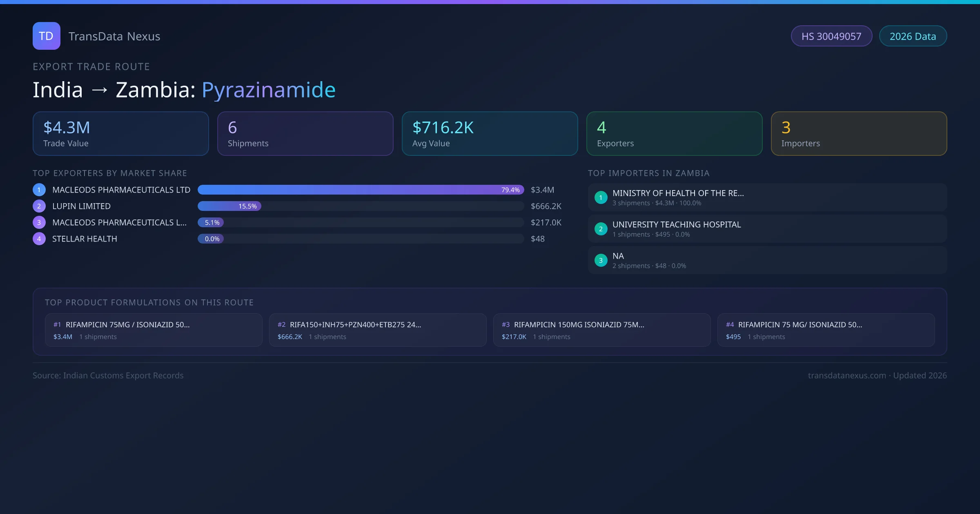Viewport: 980px width, 514px height.
Task: Open #2 RIFA150+INH75+PZN400+ETB275 formulation card
Action: coord(377,330)
